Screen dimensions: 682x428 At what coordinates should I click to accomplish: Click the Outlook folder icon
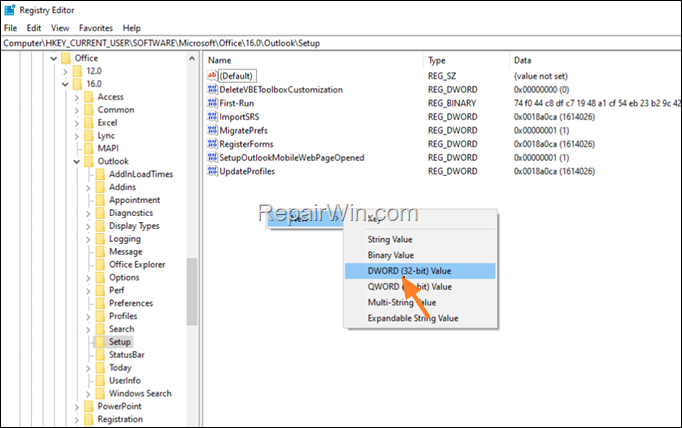[x=89, y=161]
